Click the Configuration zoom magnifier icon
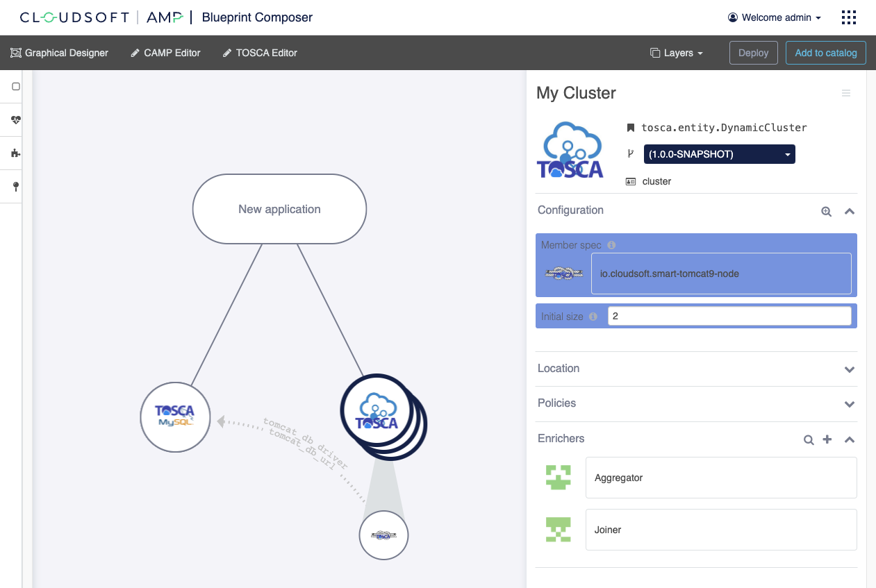Screen dimensions: 876x588 click(826, 212)
